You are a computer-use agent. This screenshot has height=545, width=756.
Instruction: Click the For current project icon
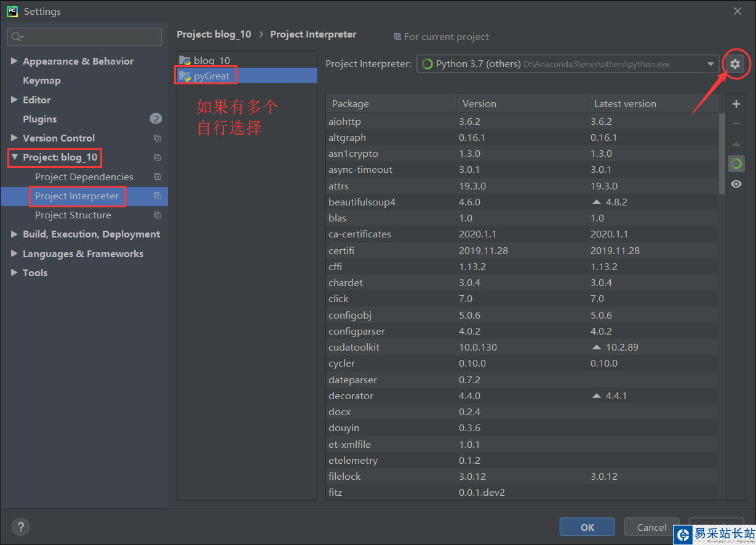coord(397,37)
